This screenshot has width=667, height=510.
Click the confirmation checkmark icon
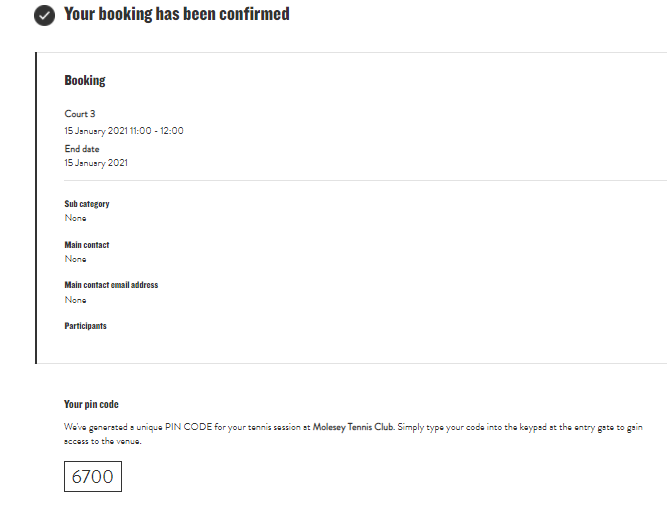tap(44, 15)
